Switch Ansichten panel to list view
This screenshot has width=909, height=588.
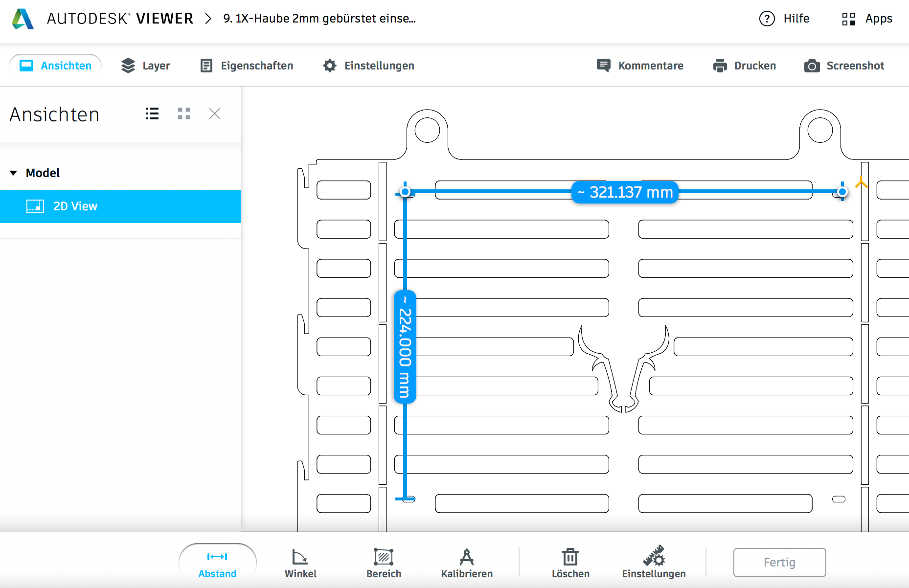(152, 114)
